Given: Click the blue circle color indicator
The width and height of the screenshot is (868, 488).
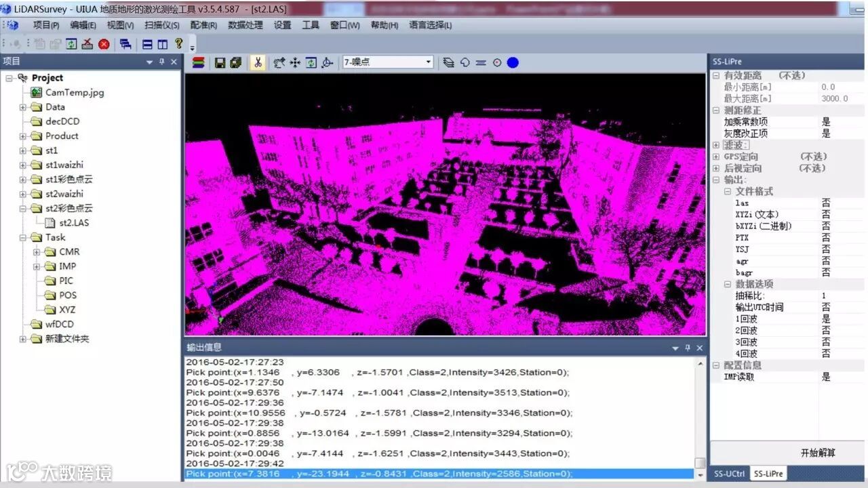Looking at the screenshot, I should 513,62.
